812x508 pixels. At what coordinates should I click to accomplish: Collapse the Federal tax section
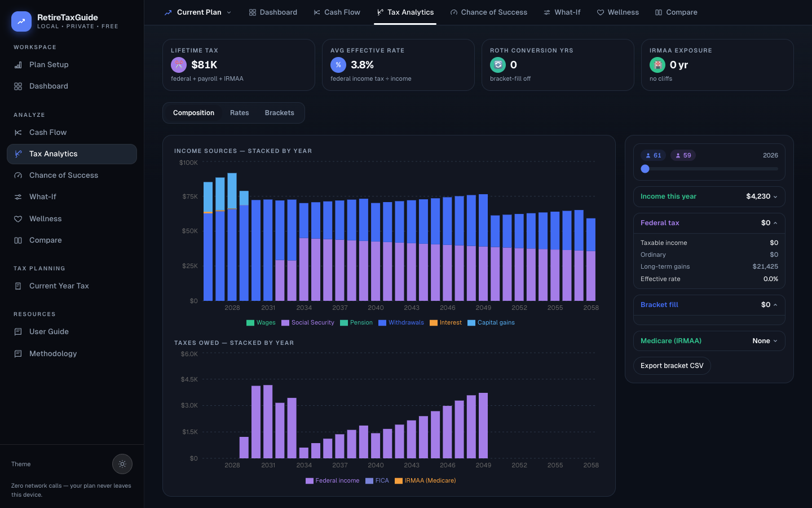point(709,223)
